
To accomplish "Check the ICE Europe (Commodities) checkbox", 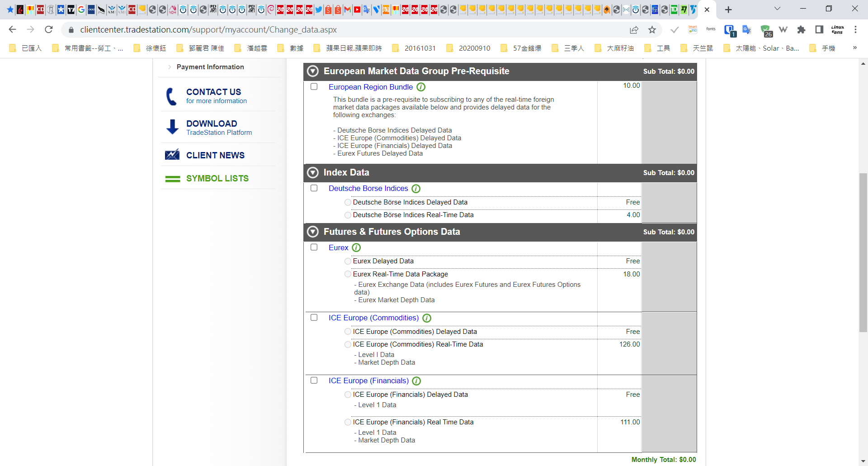I will 314,318.
